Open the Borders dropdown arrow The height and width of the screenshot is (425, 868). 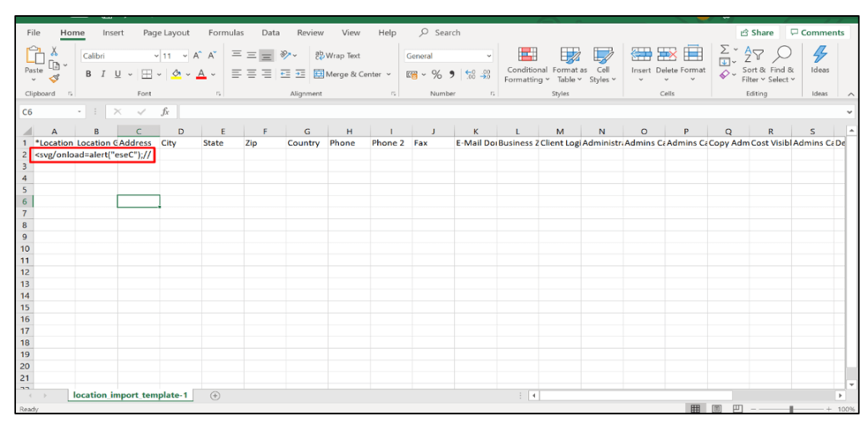pos(159,74)
